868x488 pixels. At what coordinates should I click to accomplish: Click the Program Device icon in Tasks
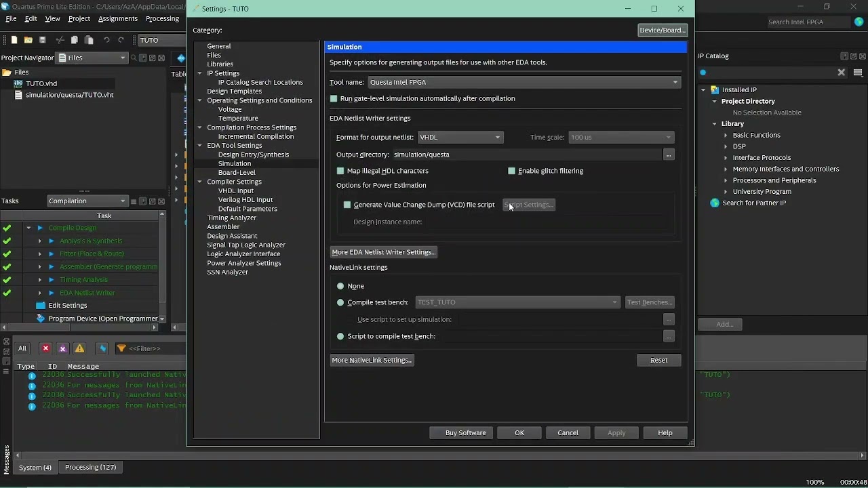41,319
